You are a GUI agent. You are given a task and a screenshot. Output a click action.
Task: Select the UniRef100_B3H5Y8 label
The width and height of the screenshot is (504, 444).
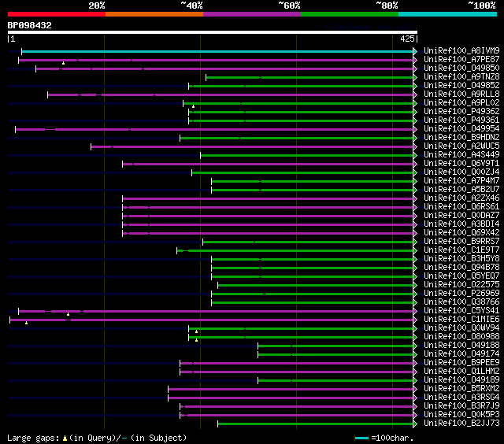click(x=461, y=259)
